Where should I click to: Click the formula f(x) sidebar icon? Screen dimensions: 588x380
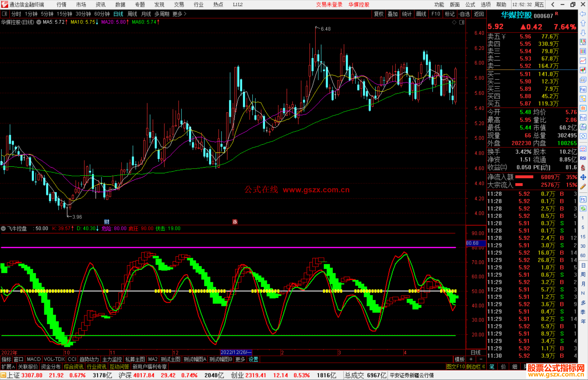click(x=583, y=127)
